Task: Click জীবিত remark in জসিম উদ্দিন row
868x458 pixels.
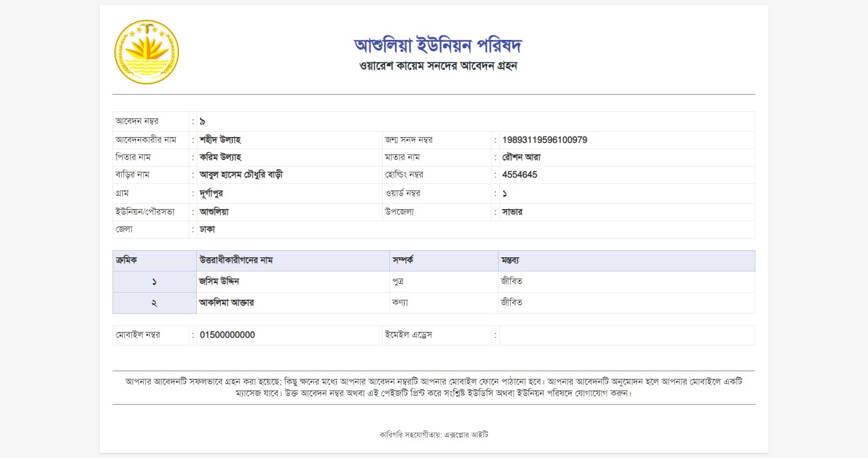Action: tap(512, 281)
